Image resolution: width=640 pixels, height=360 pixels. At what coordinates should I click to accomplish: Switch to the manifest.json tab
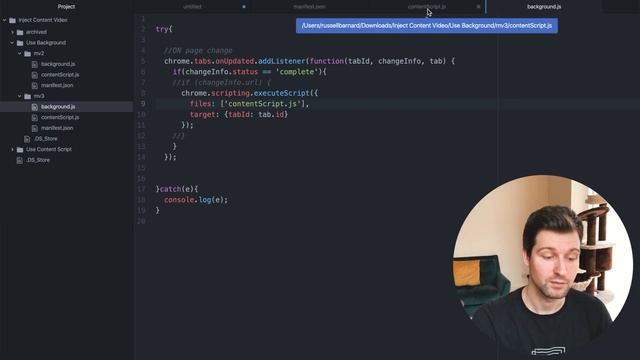tap(309, 7)
